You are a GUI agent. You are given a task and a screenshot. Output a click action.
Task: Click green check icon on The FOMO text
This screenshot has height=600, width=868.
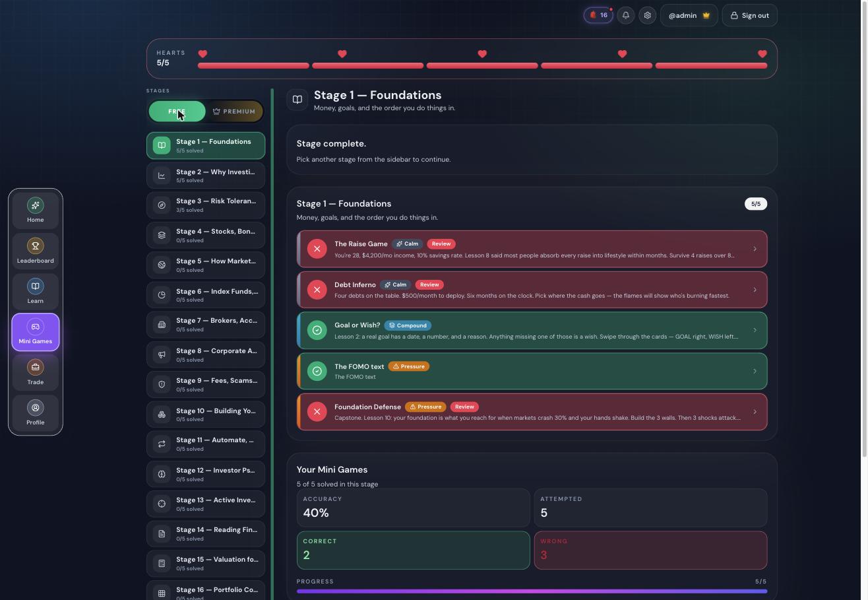317,371
